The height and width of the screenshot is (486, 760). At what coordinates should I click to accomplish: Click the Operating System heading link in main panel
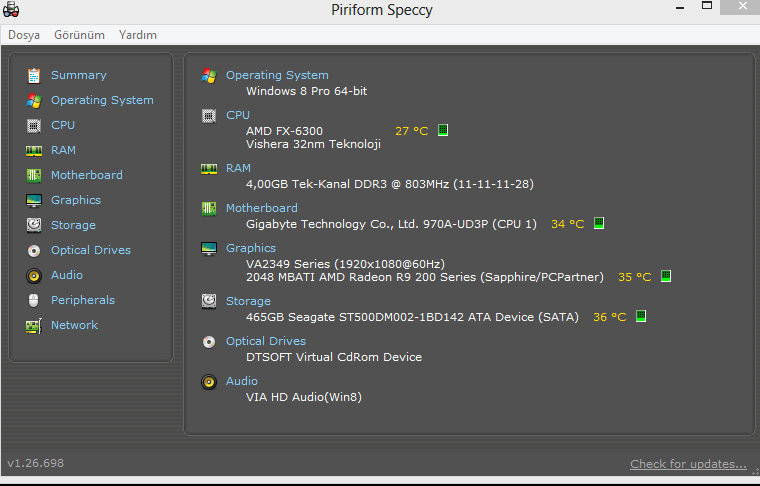tap(277, 75)
